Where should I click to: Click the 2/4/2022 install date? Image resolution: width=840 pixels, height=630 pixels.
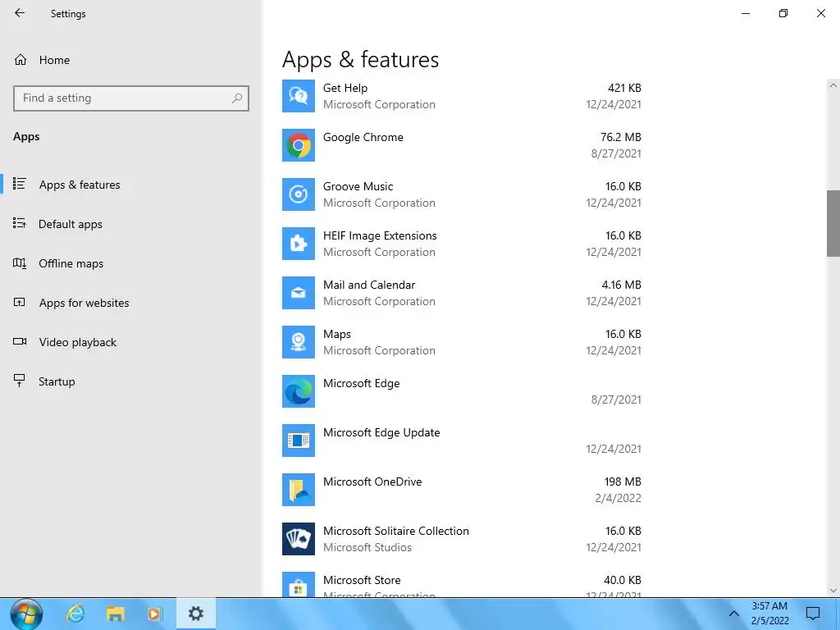tap(619, 498)
